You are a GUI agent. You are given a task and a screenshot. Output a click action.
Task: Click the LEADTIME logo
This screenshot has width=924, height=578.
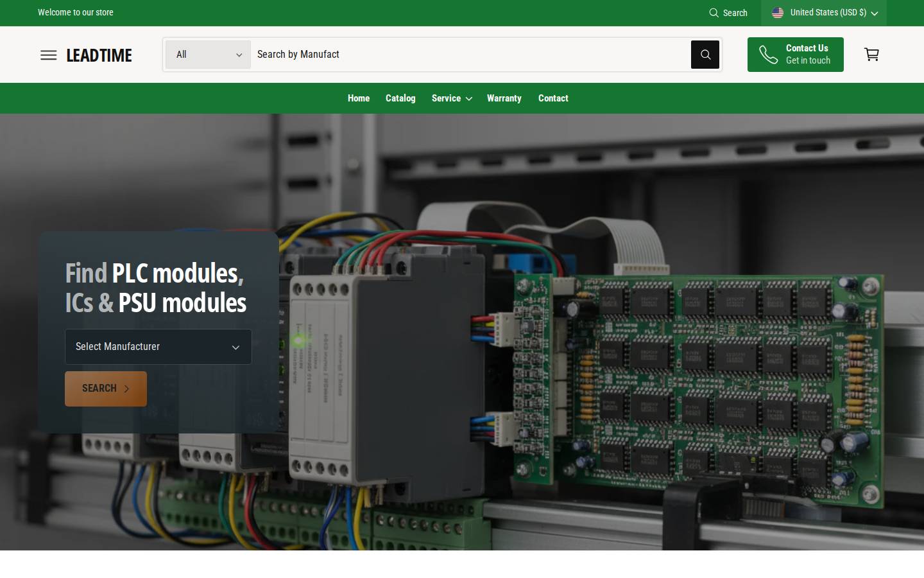[99, 55]
